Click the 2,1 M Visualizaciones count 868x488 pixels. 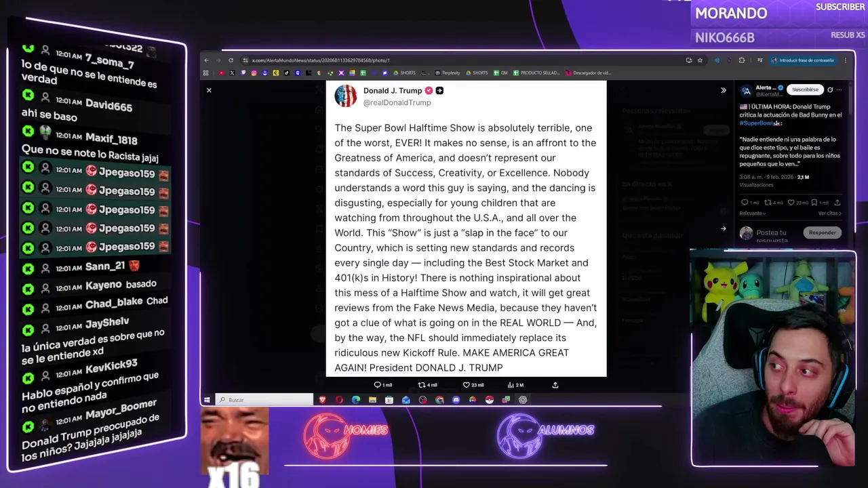point(803,177)
